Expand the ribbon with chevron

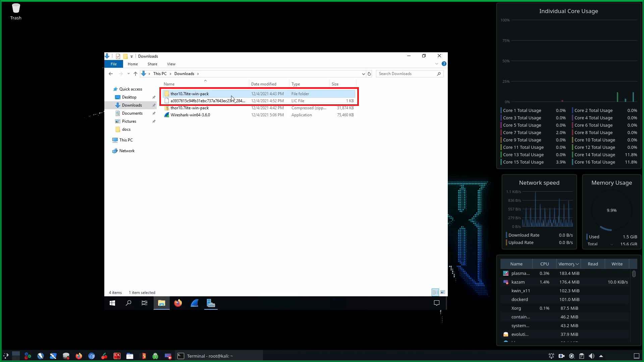(436, 64)
